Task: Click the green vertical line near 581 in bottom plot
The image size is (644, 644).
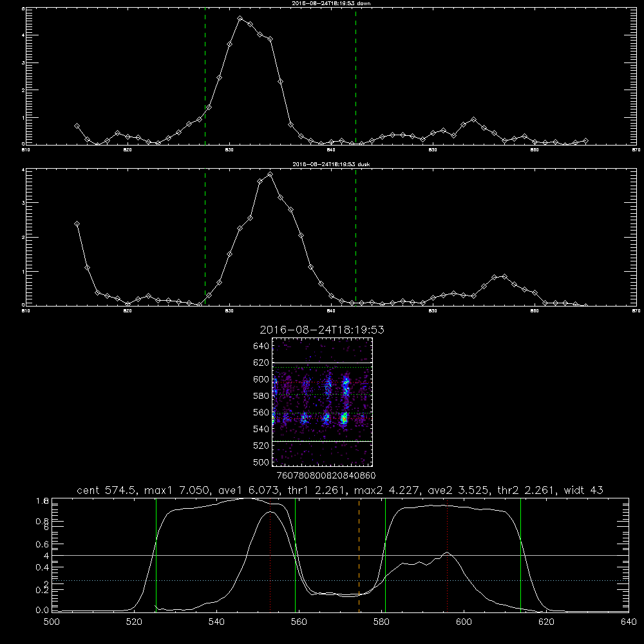Action: point(385,554)
